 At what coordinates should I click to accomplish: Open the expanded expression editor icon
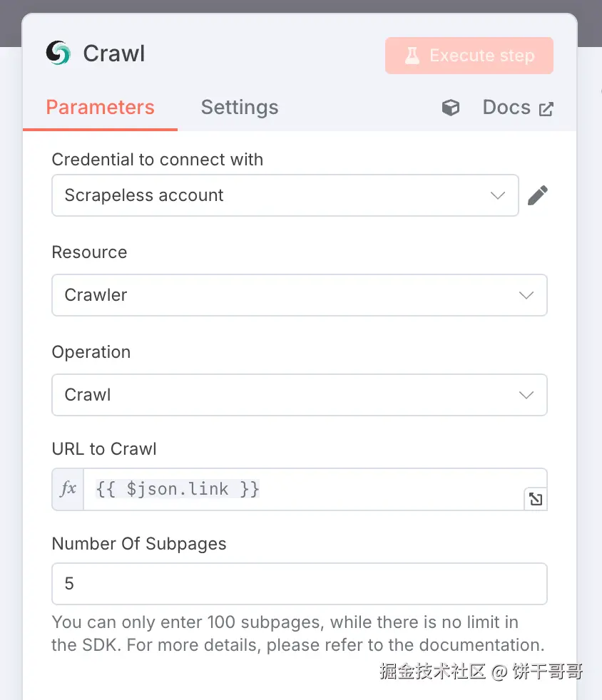point(535,499)
